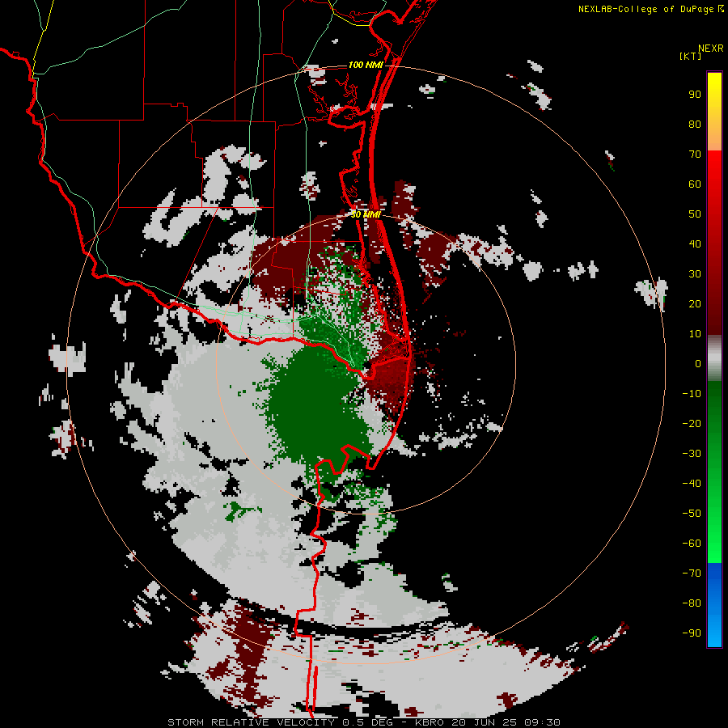Viewport: 728px width, 728px height.
Task: Click the 60 value on velocity scale
Action: [x=695, y=184]
